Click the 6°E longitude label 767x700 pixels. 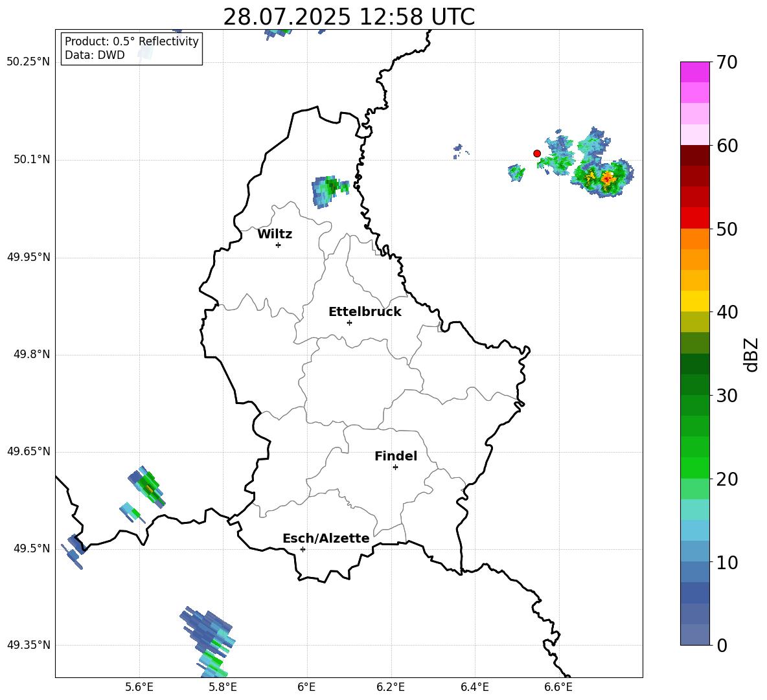(x=306, y=687)
